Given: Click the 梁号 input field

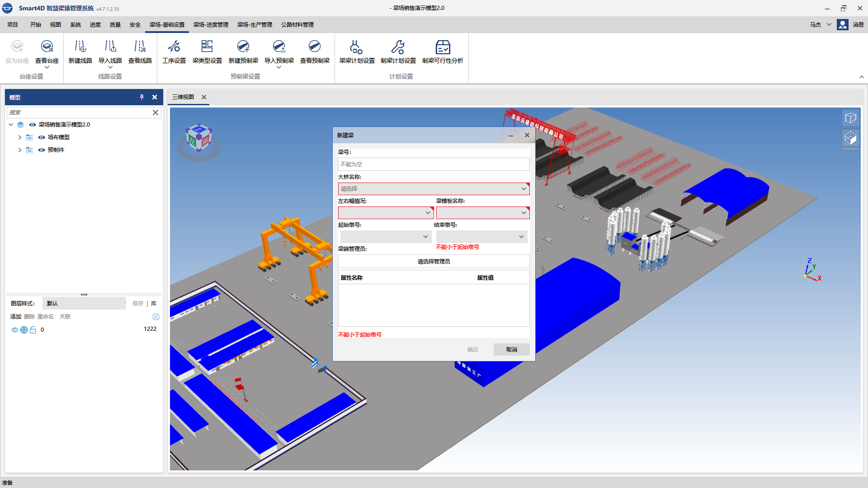Looking at the screenshot, I should pos(434,164).
